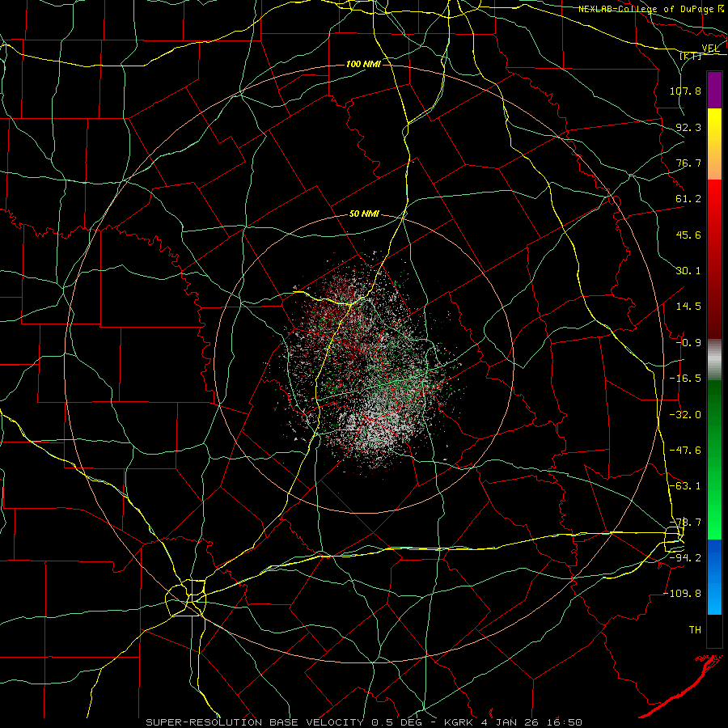The width and height of the screenshot is (728, 728).
Task: Click the 14.5 value on the velocity scale
Action: [x=688, y=307]
